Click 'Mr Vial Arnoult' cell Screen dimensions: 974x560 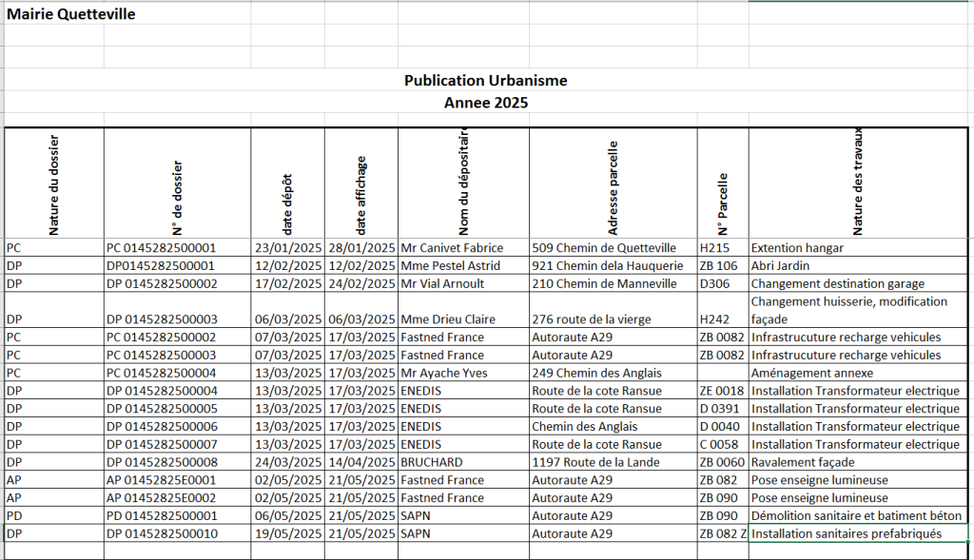(463, 283)
